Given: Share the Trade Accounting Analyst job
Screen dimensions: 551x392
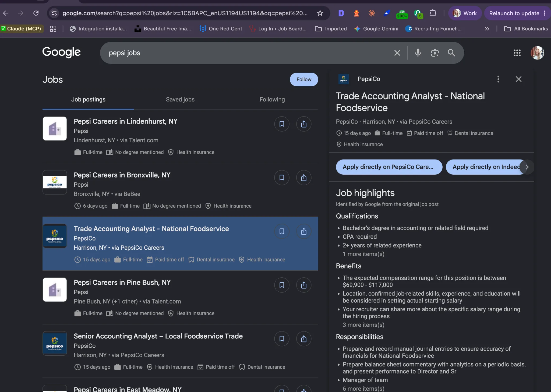Looking at the screenshot, I should 304,231.
